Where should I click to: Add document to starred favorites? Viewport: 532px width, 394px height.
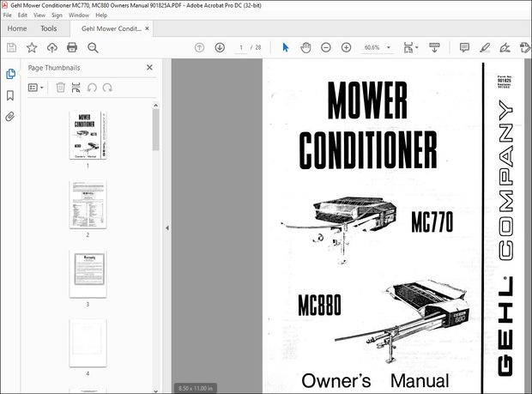(x=32, y=47)
